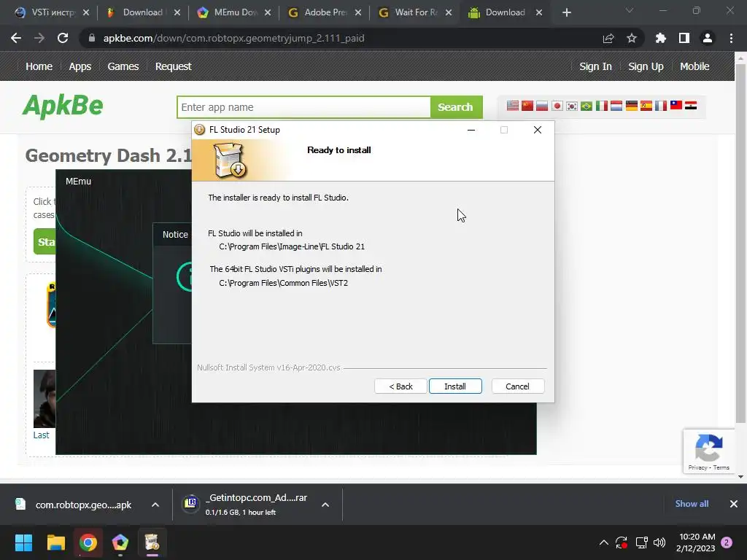Open volume control in system tray
This screenshot has width=747, height=560.
tap(659, 542)
